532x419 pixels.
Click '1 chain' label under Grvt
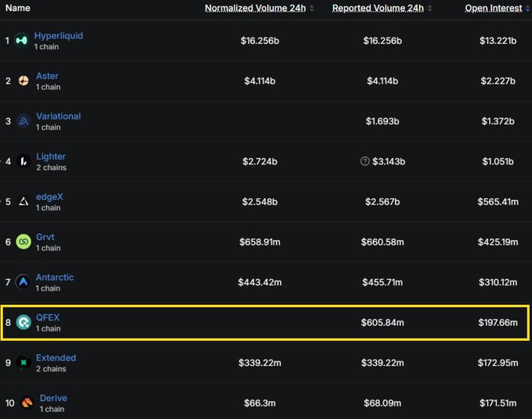(49, 248)
